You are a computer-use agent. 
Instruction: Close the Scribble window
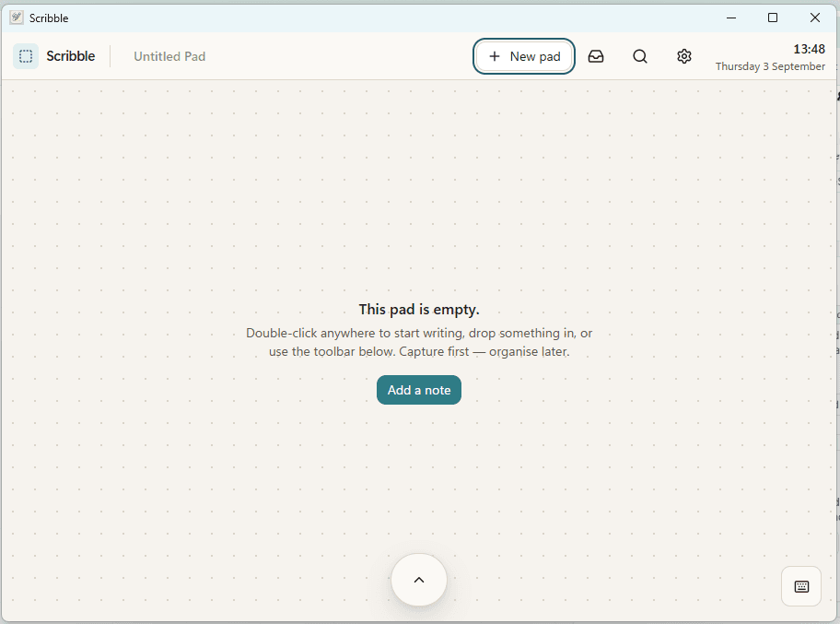pyautogui.click(x=815, y=18)
